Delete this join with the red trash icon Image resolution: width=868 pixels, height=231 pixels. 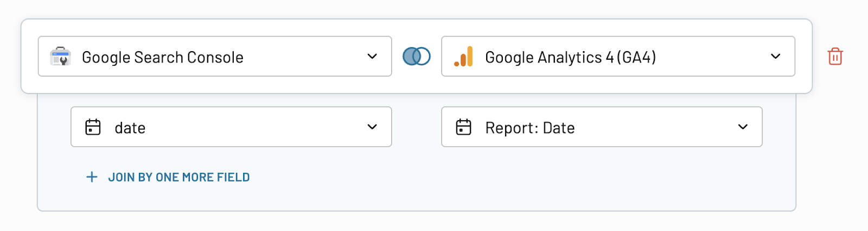[835, 57]
